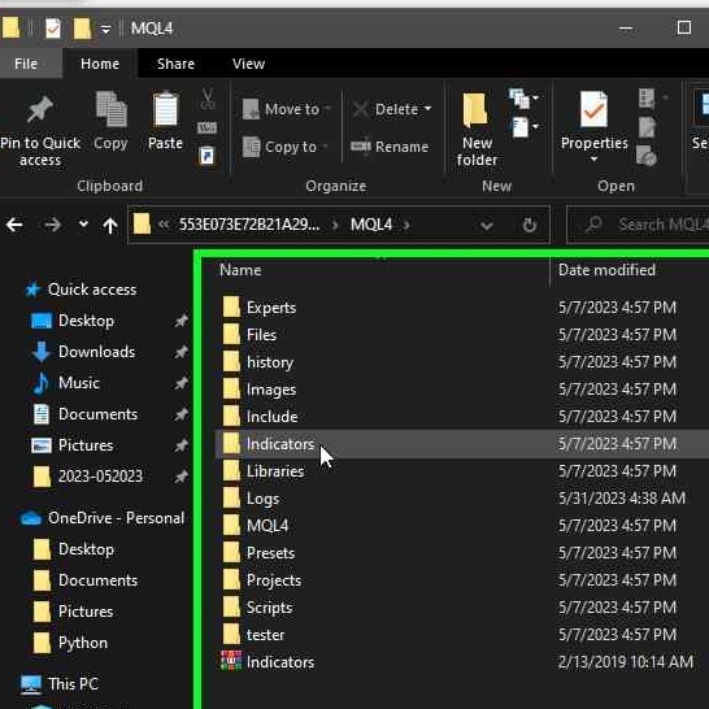
Task: Switch to the View ribbon tab
Action: pyautogui.click(x=248, y=63)
